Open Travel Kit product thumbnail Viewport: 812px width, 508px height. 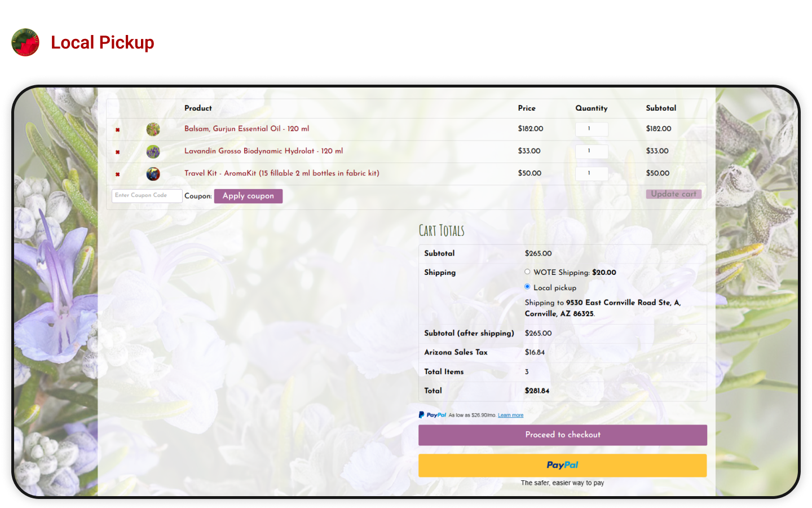[153, 174]
